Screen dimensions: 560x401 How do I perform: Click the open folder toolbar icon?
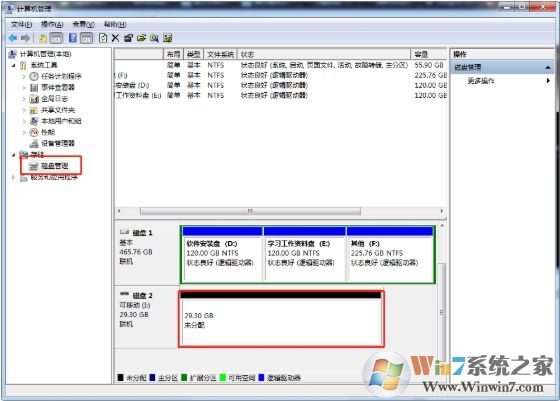coord(141,38)
